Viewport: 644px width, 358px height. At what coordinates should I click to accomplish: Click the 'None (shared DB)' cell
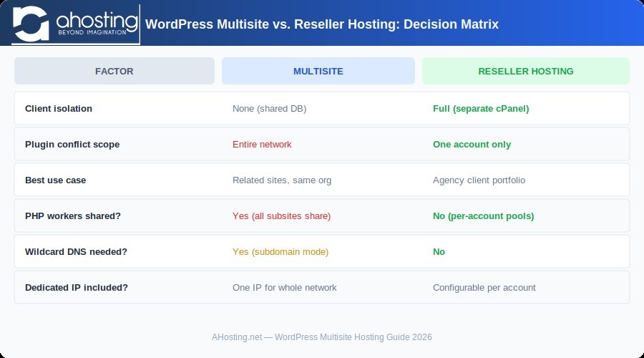click(270, 109)
